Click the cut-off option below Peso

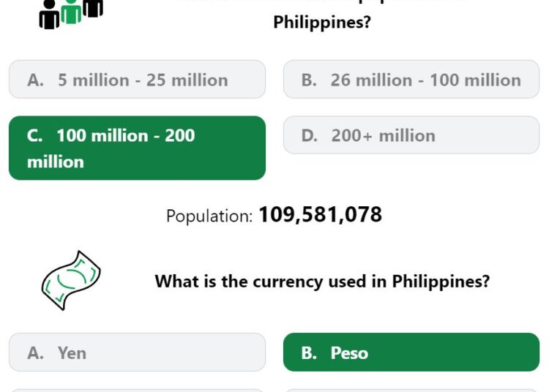point(411,391)
